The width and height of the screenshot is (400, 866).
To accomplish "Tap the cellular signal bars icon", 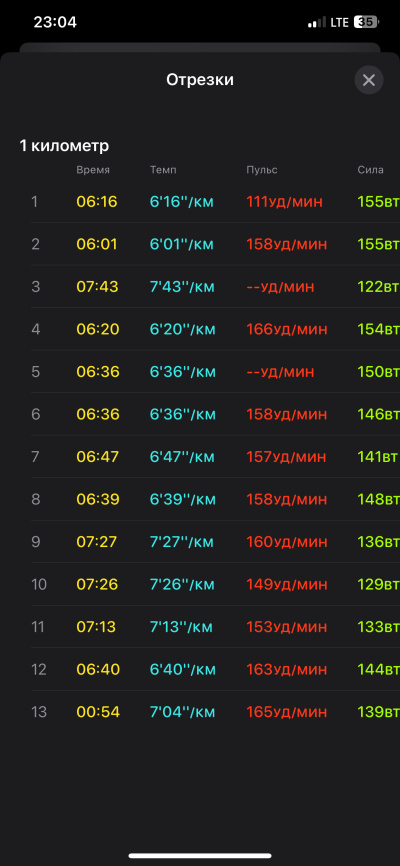I will coord(317,22).
